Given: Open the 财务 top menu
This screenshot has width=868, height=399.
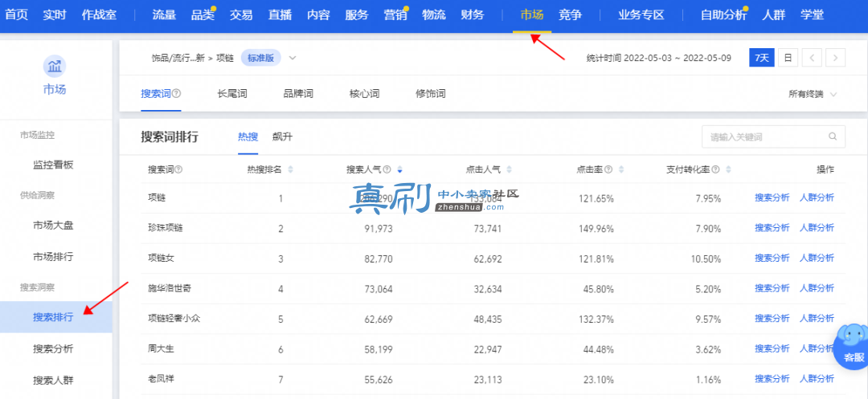Looking at the screenshot, I should pos(473,15).
